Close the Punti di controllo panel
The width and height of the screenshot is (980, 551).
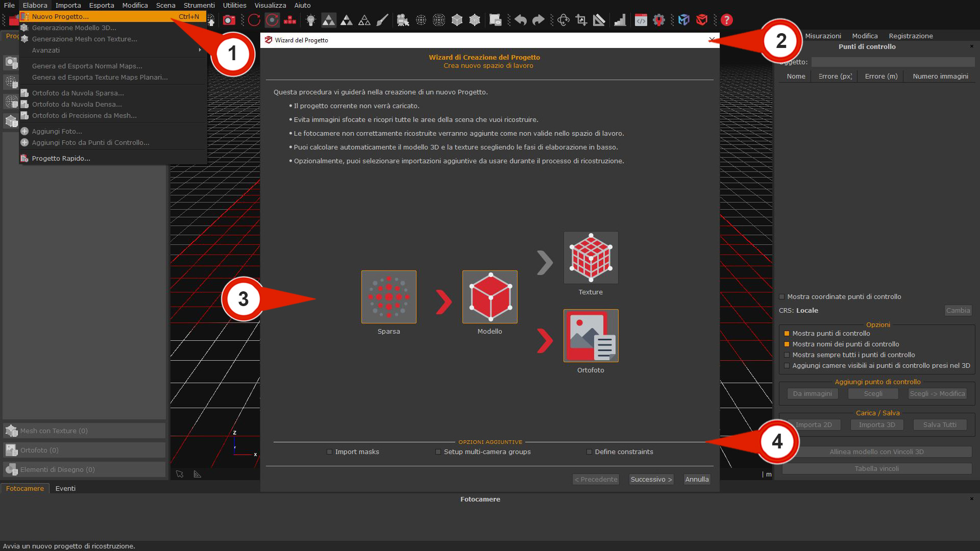point(971,46)
